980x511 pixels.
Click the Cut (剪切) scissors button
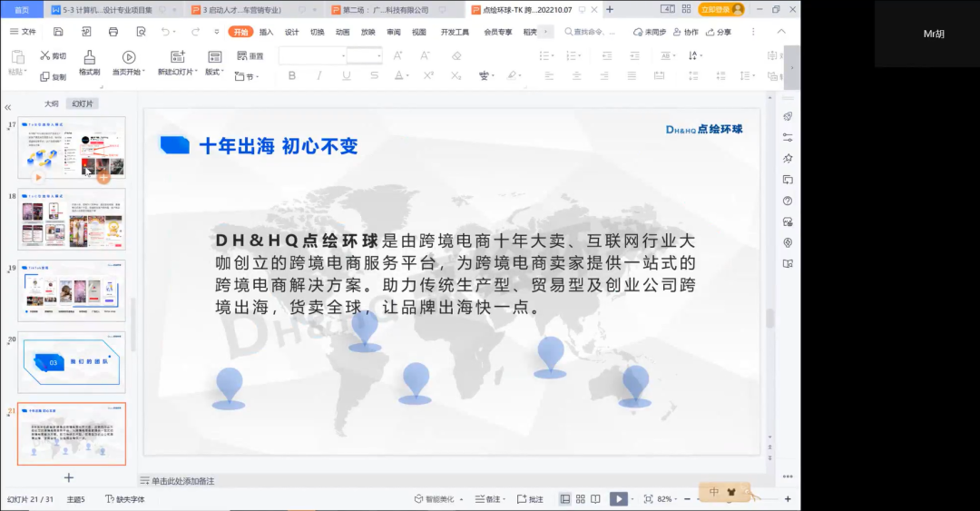pos(54,55)
